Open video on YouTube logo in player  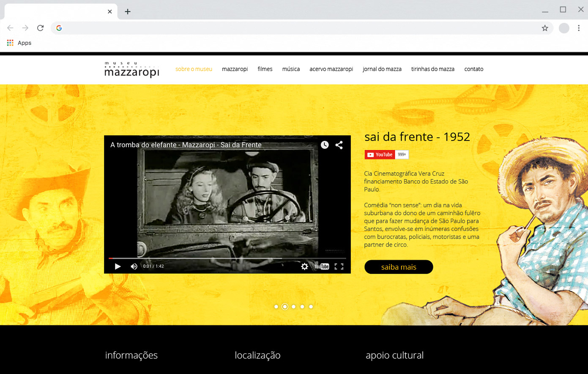pyautogui.click(x=322, y=266)
